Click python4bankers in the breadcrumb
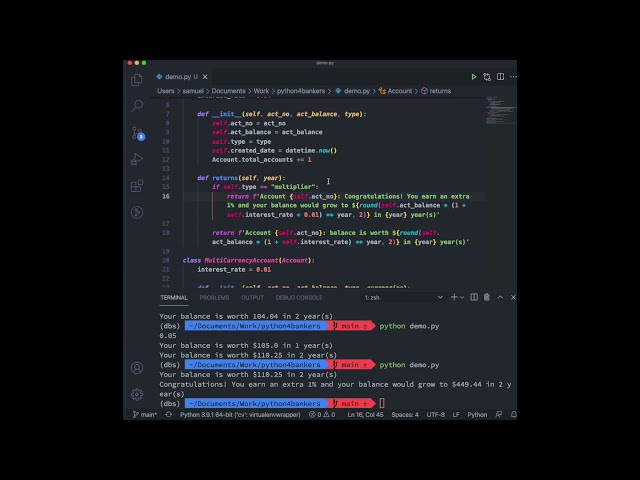640x480 pixels. click(301, 91)
